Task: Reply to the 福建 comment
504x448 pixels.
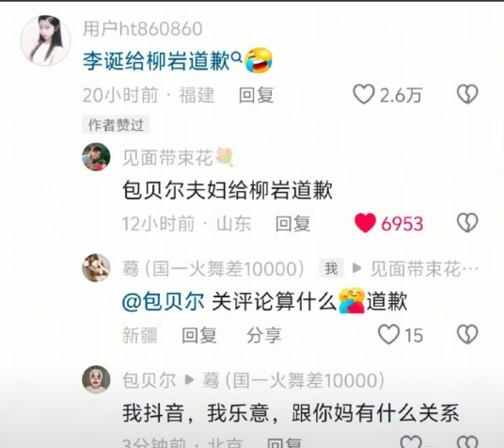Action: pos(256,95)
